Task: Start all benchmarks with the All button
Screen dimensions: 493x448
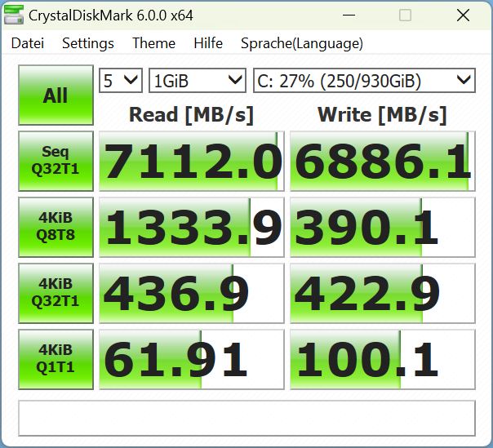Action: tap(56, 95)
